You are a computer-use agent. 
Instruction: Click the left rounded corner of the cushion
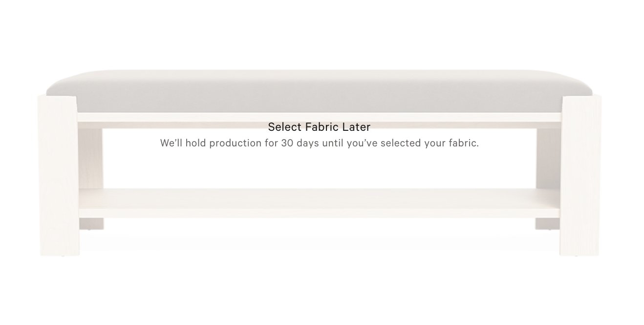click(x=55, y=88)
